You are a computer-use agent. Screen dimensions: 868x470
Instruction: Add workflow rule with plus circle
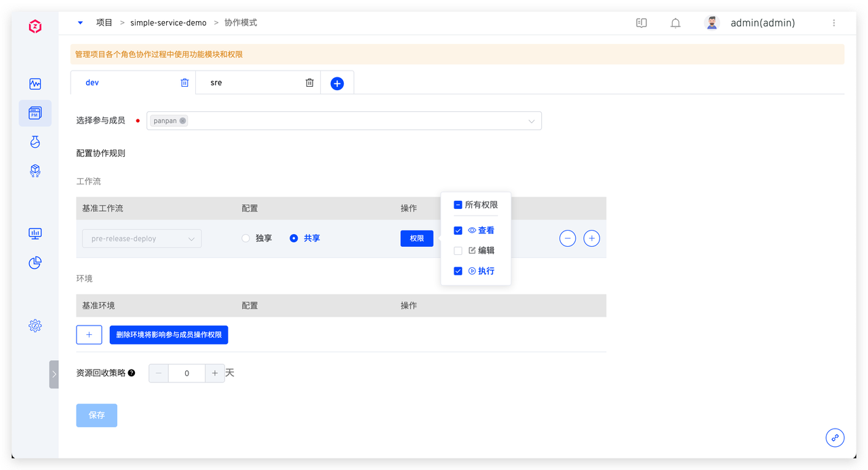click(x=592, y=239)
